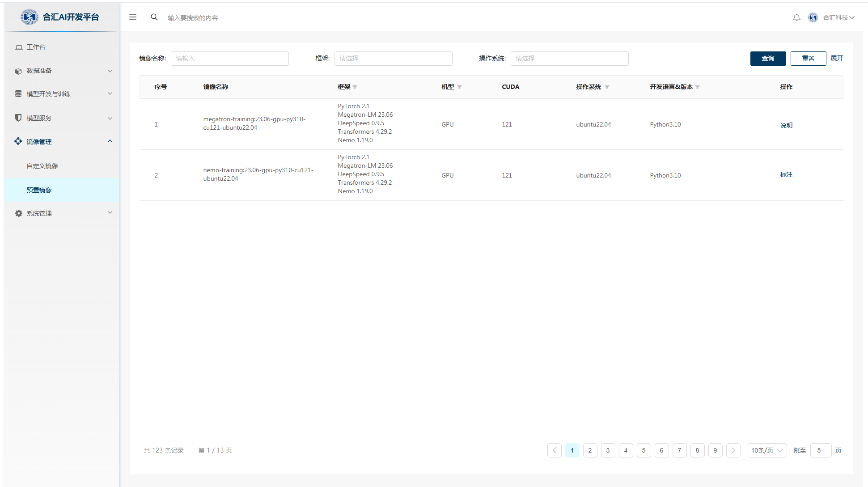
Task: Go to next page arrow
Action: click(733, 450)
